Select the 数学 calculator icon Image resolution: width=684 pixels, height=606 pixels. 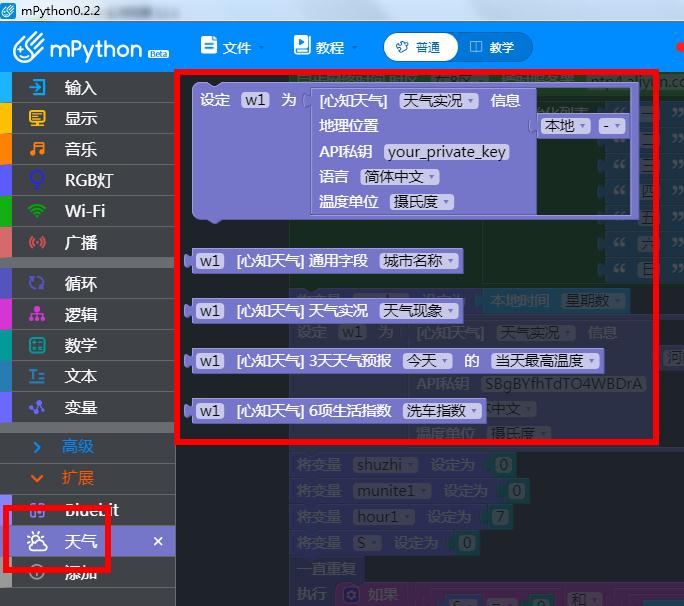tap(37, 345)
